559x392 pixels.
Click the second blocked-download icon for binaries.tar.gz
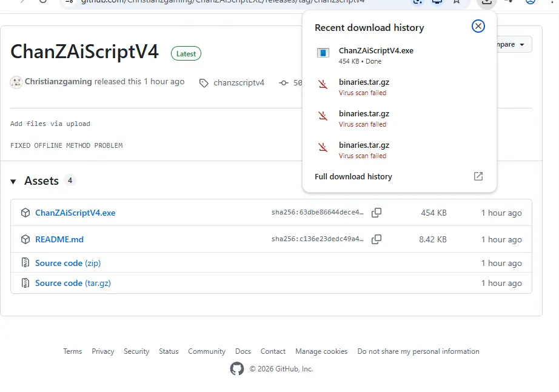tap(323, 116)
